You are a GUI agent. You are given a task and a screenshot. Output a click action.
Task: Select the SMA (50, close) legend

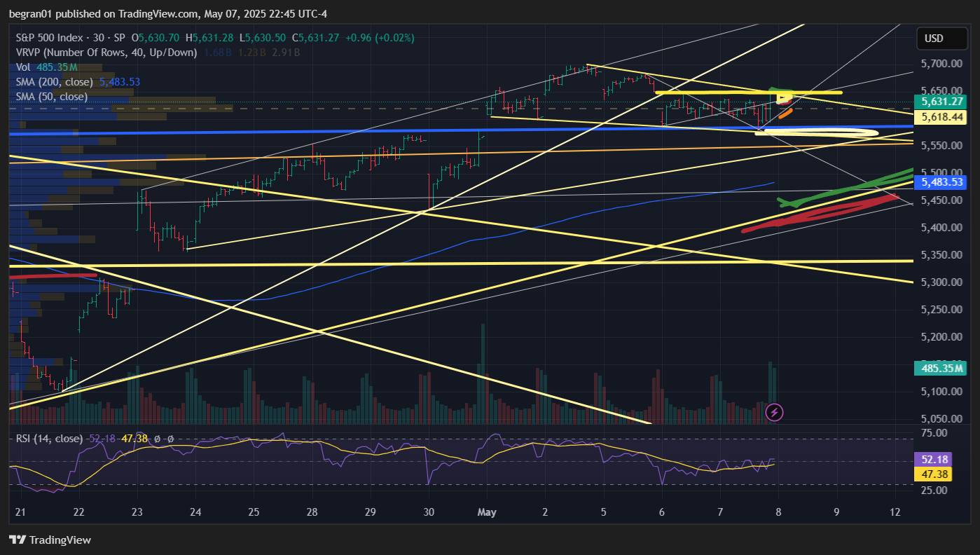(x=52, y=97)
